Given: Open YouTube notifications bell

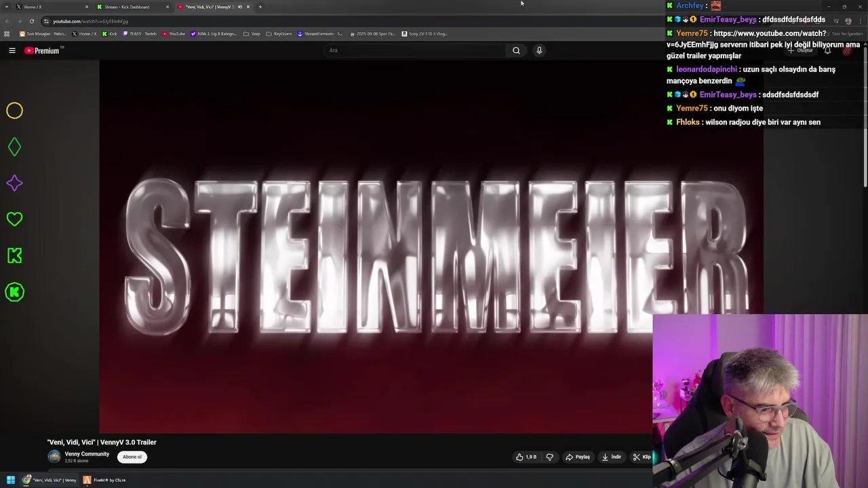Looking at the screenshot, I should (x=827, y=50).
